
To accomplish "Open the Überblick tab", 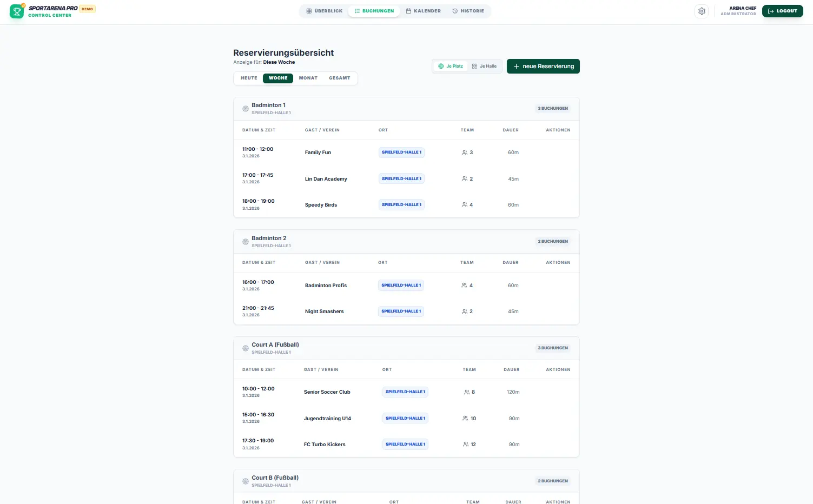I will click(325, 11).
